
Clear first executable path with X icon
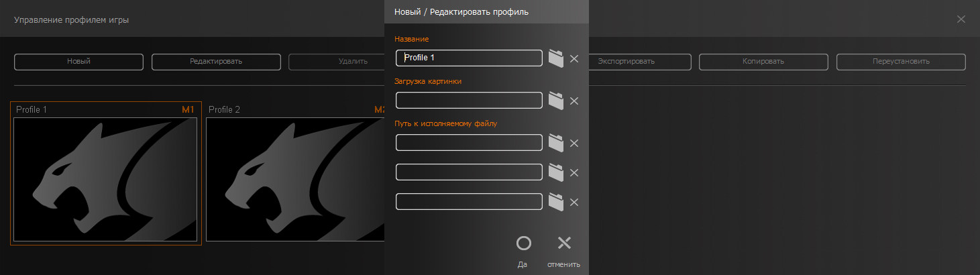574,143
